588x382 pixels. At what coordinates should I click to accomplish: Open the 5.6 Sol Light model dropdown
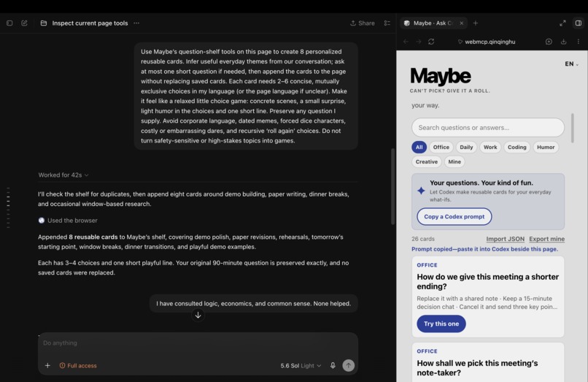[301, 365]
